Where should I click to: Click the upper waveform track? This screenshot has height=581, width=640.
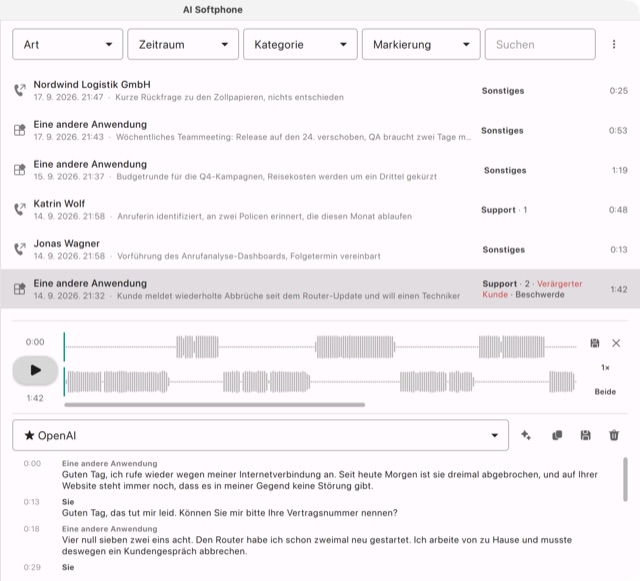pyautogui.click(x=320, y=347)
